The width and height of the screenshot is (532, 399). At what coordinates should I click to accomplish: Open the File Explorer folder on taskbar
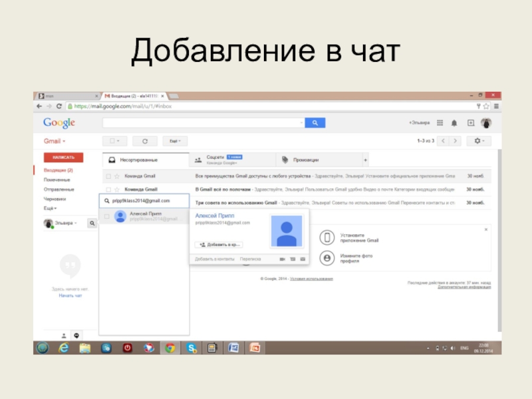(85, 348)
